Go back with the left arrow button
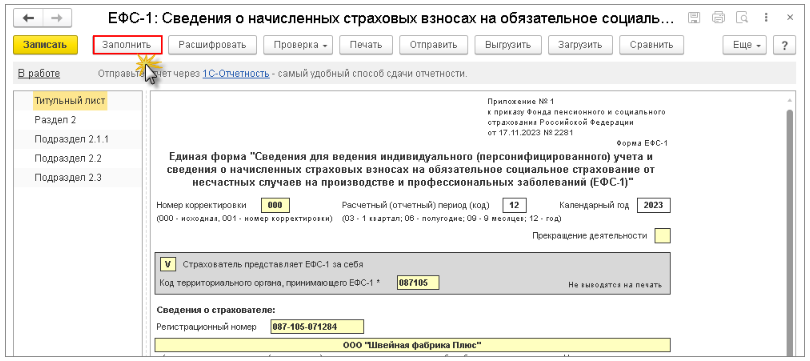Screen dimensions: 810x361 point(28,18)
